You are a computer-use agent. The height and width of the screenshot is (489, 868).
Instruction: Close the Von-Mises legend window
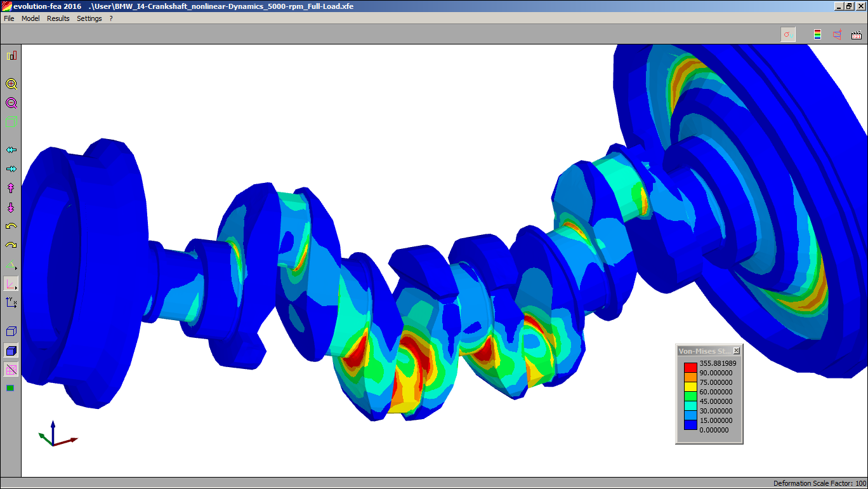[x=736, y=351]
